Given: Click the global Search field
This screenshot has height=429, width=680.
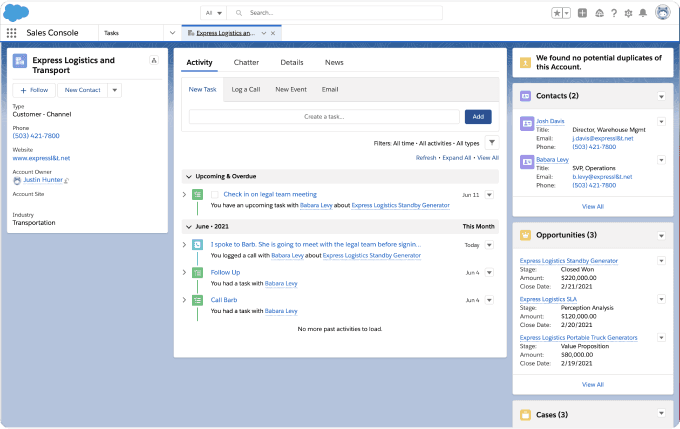Looking at the screenshot, I should [x=334, y=13].
